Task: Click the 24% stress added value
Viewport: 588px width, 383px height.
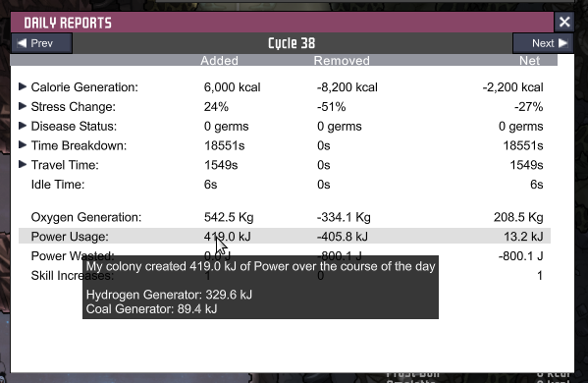Action: 216,107
